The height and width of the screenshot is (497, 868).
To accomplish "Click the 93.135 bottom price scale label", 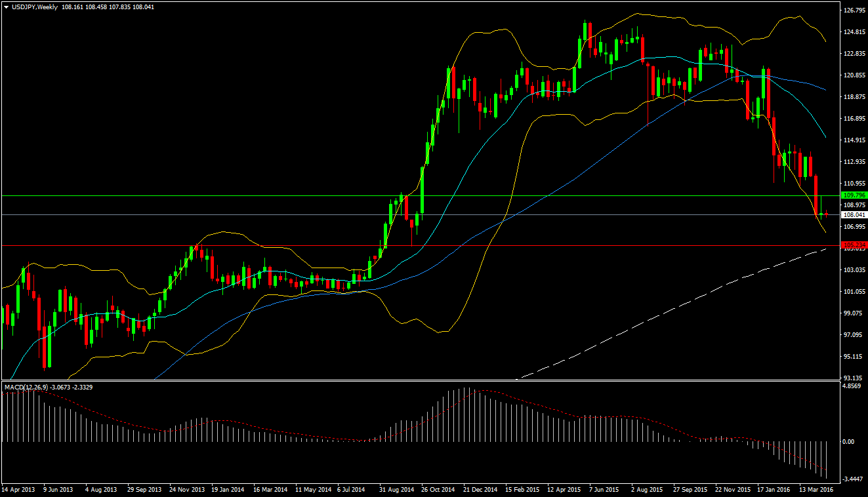I will click(x=854, y=378).
